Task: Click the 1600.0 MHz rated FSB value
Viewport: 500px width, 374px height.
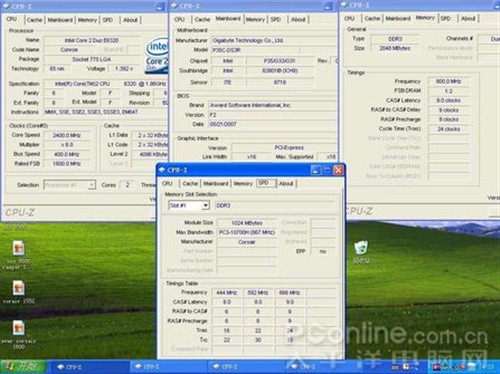Action: pos(67,163)
